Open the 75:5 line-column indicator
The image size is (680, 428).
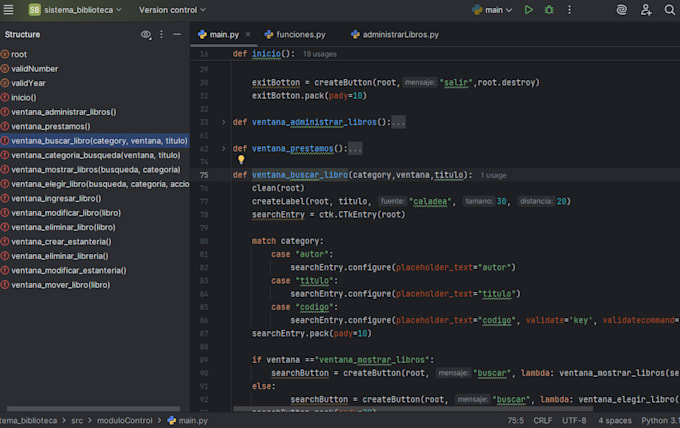516,420
